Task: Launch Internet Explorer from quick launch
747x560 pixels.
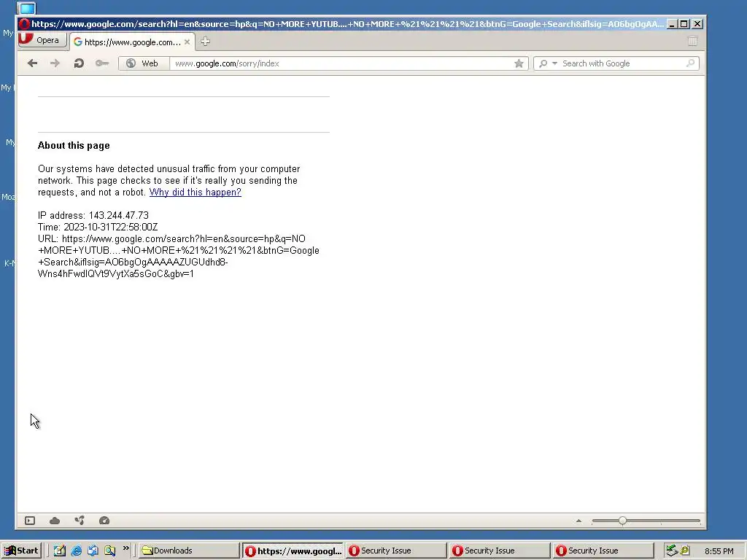Action: (x=76, y=551)
